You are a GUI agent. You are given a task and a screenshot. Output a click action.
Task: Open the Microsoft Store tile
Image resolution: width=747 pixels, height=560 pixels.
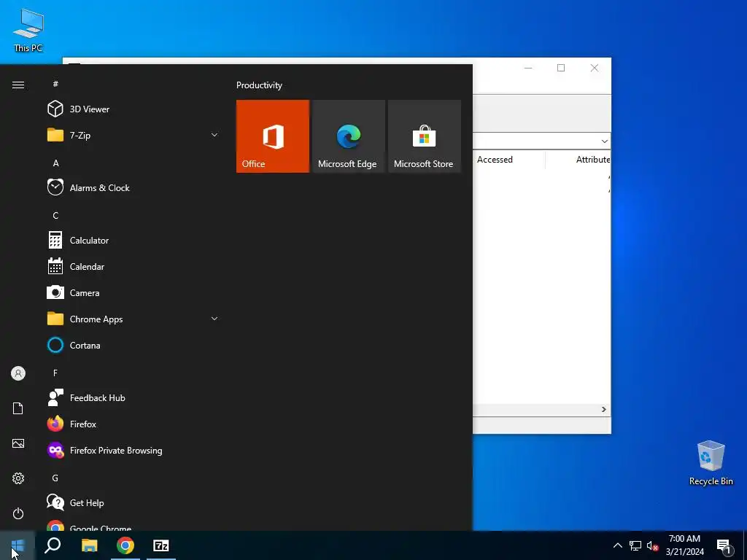tap(425, 136)
